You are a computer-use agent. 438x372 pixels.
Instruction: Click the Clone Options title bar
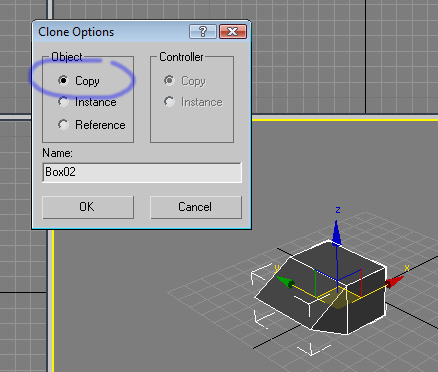coord(110,32)
